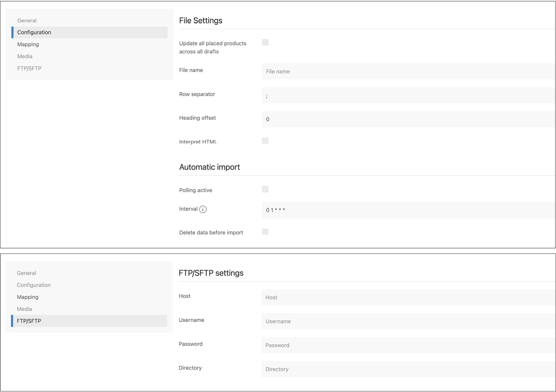Click the File name input field
This screenshot has width=556, height=392.
coord(408,71)
